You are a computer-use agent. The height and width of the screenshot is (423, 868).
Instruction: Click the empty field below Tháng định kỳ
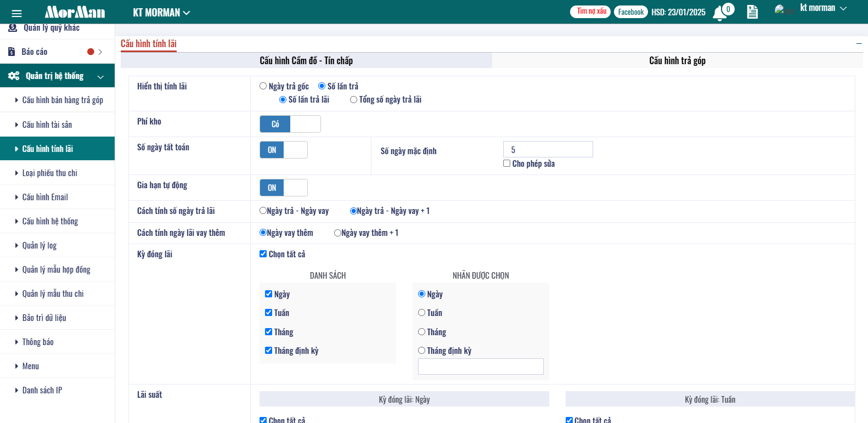point(481,366)
